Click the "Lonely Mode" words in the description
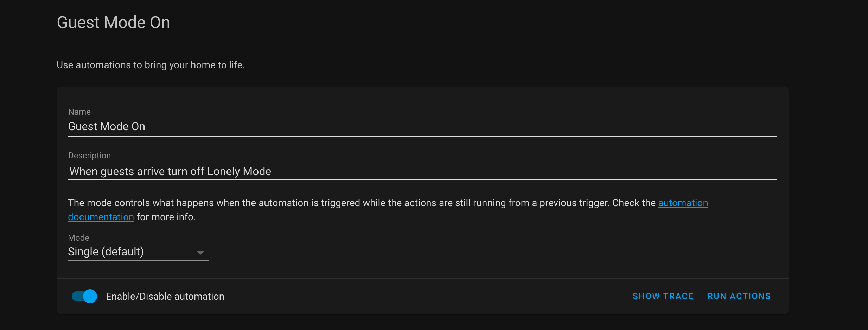This screenshot has width=868, height=330. pyautogui.click(x=239, y=171)
